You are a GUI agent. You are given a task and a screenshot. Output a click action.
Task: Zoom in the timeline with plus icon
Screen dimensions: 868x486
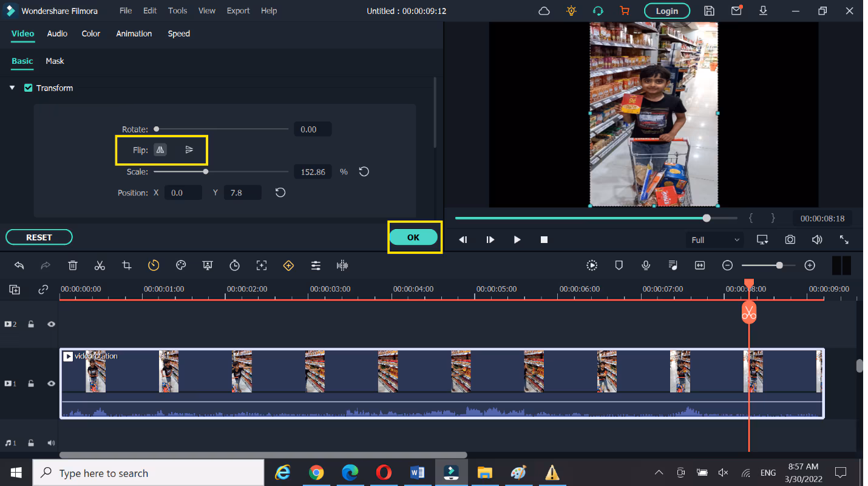click(x=810, y=265)
